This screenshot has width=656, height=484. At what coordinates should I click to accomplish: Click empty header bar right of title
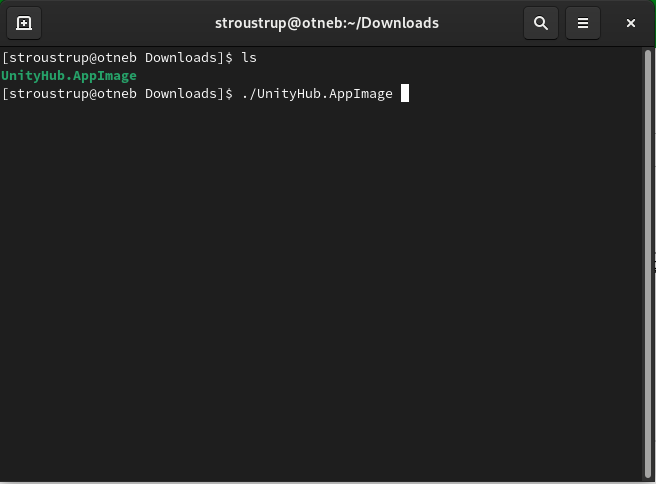pyautogui.click(x=481, y=23)
